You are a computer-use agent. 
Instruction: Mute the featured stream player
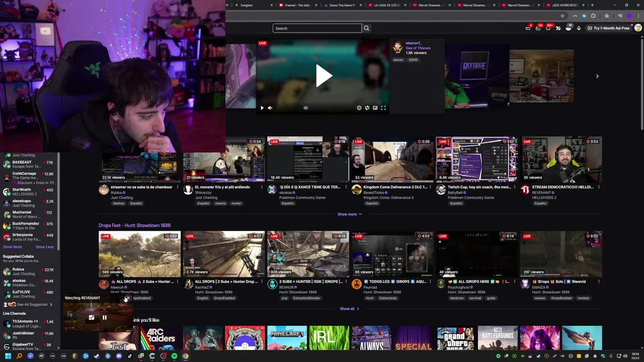pos(270,108)
